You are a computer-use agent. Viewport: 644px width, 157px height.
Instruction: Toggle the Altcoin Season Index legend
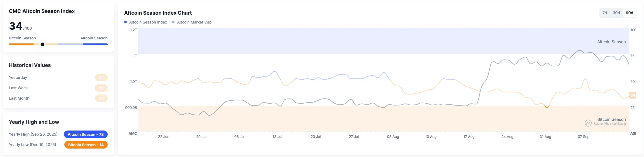point(145,22)
